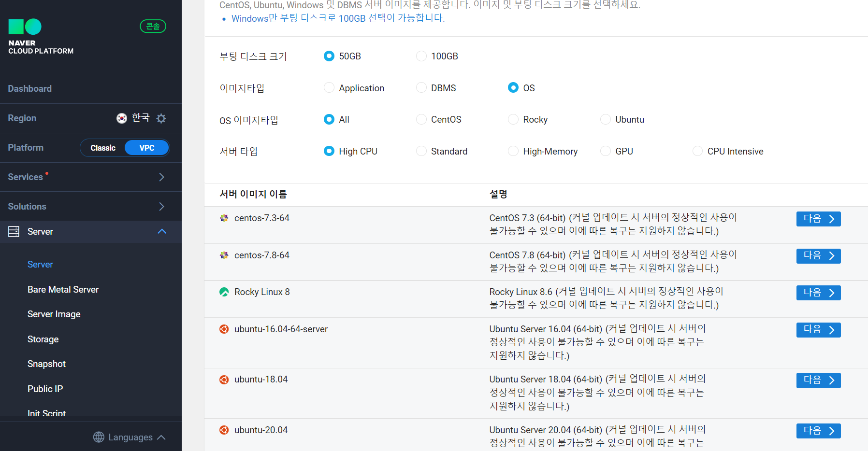Click the Windows 100GB boot disk note
This screenshot has width=868, height=451.
(x=338, y=18)
